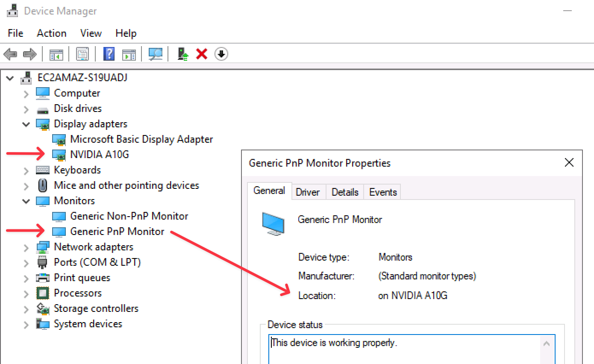
Task: Expand the Storage controllers category
Action: click(26, 309)
